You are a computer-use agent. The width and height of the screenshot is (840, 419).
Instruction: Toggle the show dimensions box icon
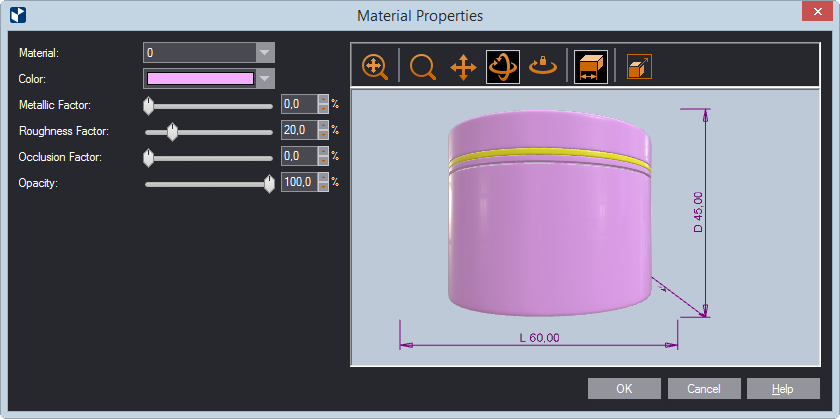tap(590, 67)
